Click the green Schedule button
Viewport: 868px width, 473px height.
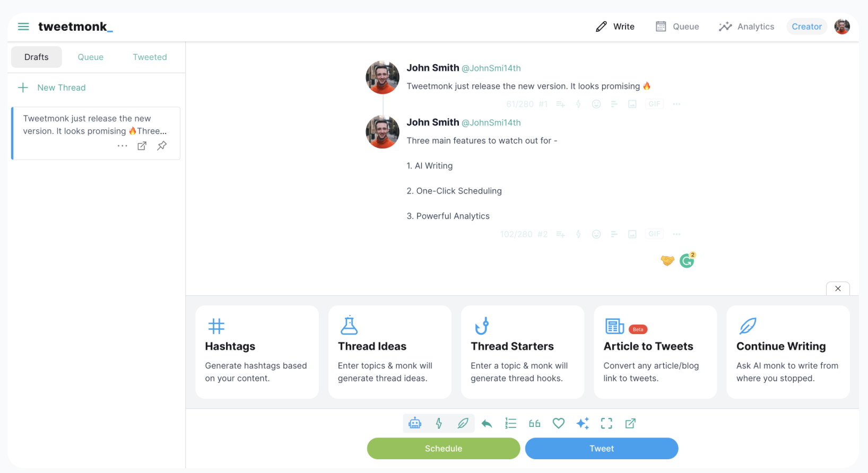pos(444,449)
